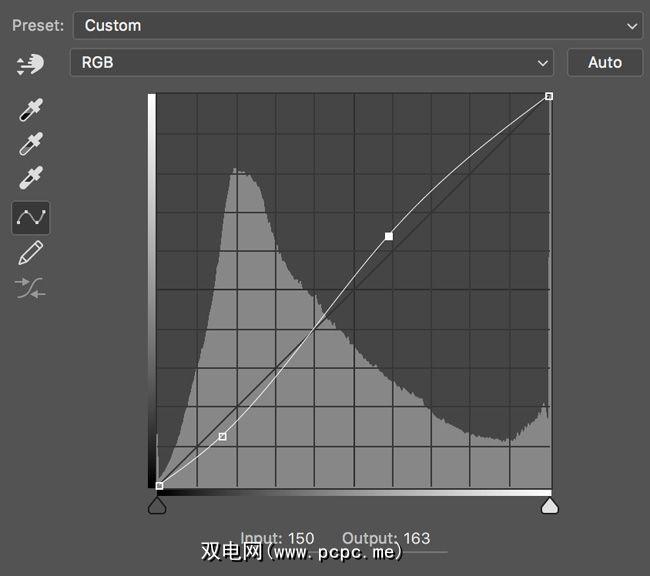Select the lower shadow curve control point

[222, 436]
